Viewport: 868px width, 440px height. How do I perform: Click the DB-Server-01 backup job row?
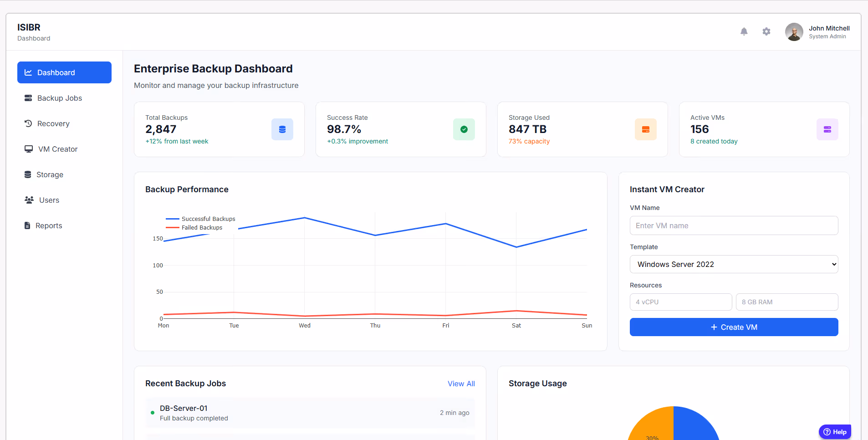click(x=310, y=413)
